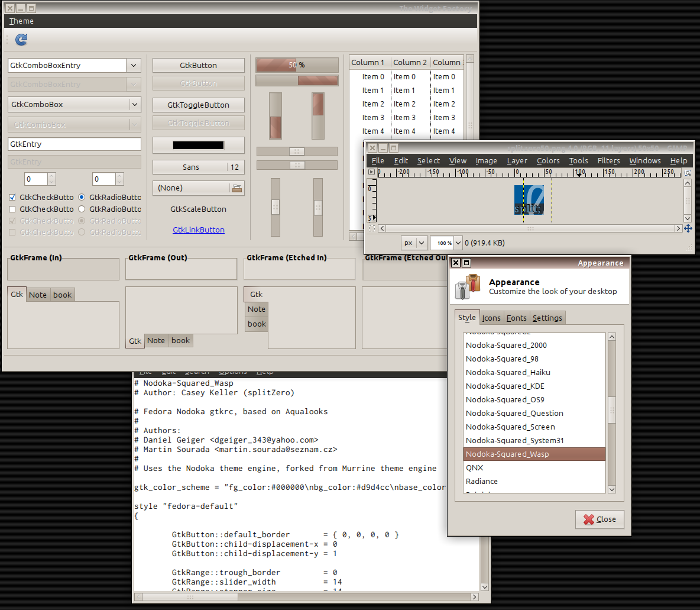Select the Nodoka-Squared_2000 theme
700x610 pixels.
[x=534, y=346]
